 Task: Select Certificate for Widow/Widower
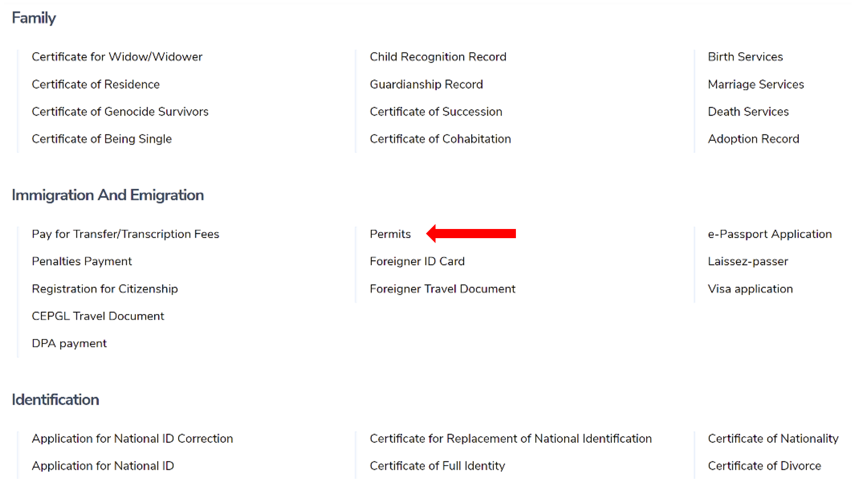coord(117,56)
